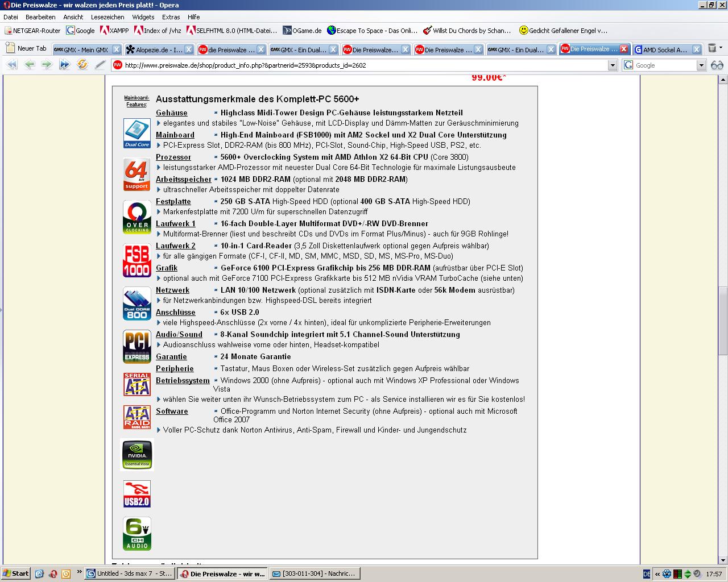Expand the taskbar quick launch overflow chevron

(79, 572)
